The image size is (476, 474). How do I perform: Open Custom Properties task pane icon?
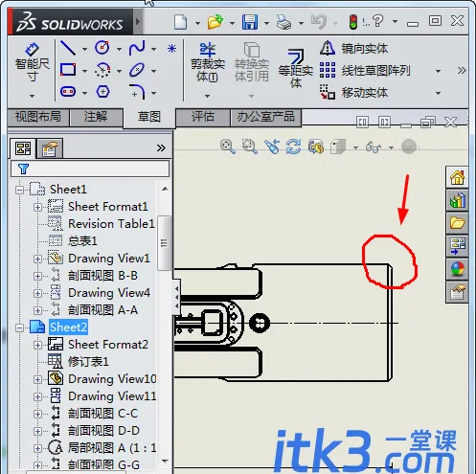(x=457, y=292)
